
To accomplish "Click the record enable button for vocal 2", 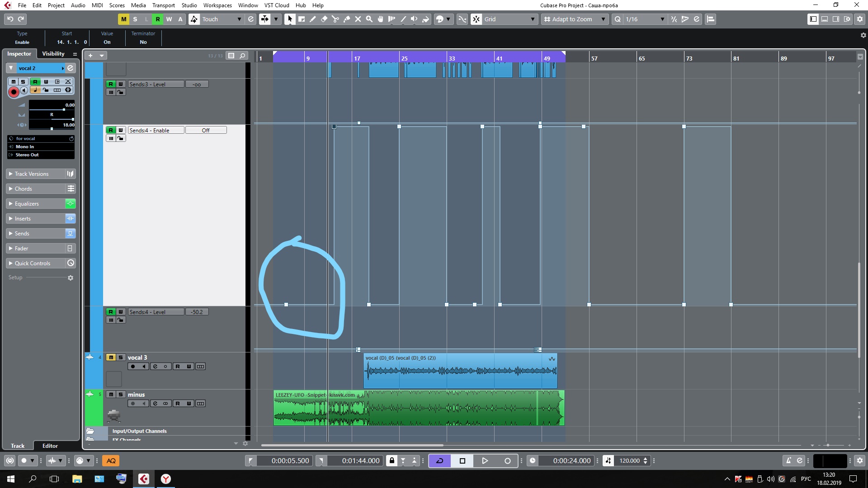I will (14, 92).
